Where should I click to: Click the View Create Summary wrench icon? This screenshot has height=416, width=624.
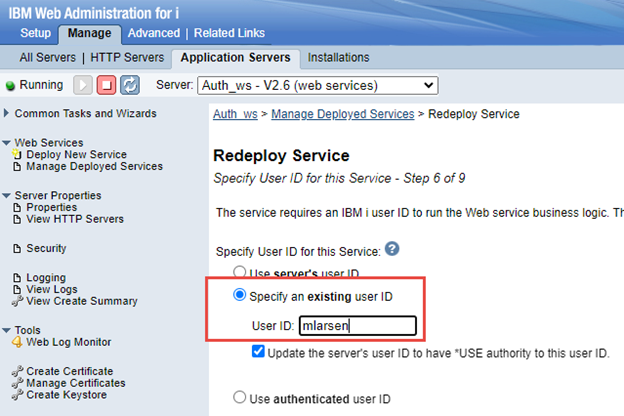click(17, 301)
